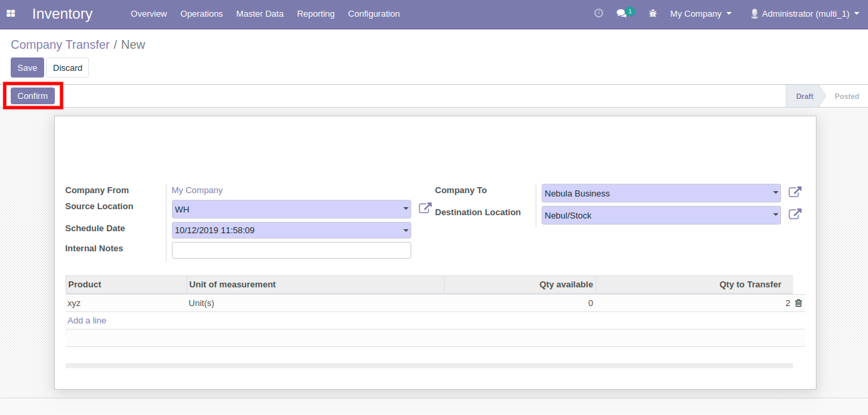Open the Reporting menu
This screenshot has width=868, height=415.
pyautogui.click(x=316, y=13)
